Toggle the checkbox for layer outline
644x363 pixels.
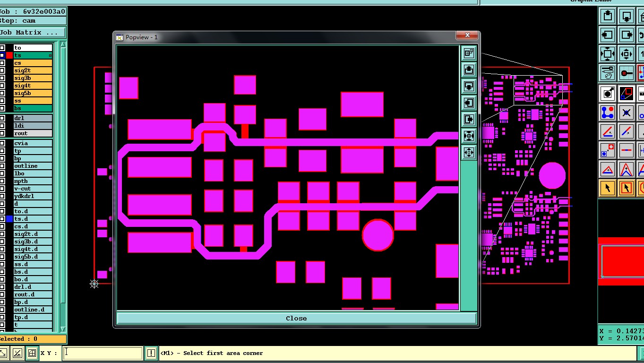click(x=2, y=166)
